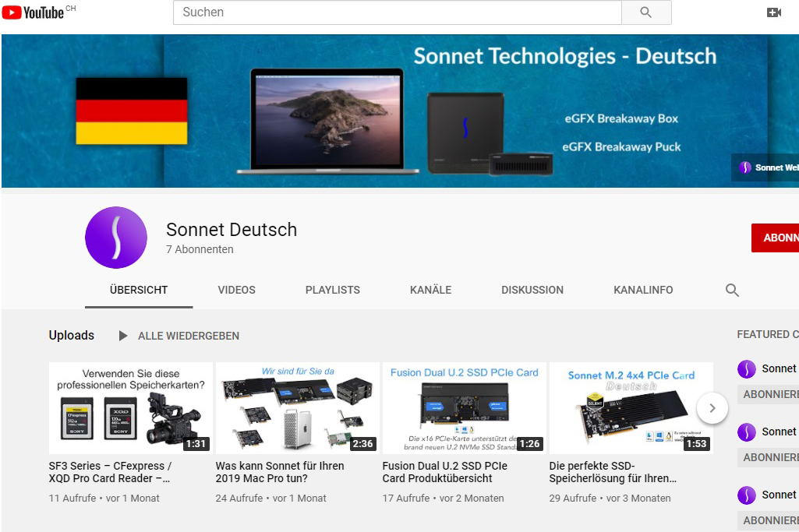This screenshot has height=532, width=799.
Task: Click '29 Aufrufe • vor 3 Monaten' text
Action: tap(610, 499)
